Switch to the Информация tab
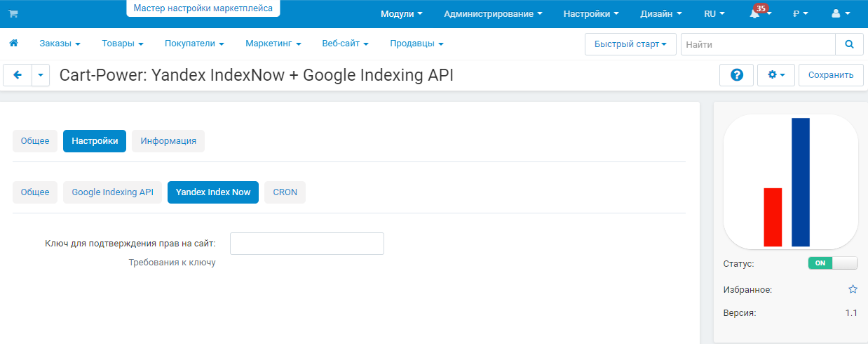The image size is (868, 344). point(168,141)
